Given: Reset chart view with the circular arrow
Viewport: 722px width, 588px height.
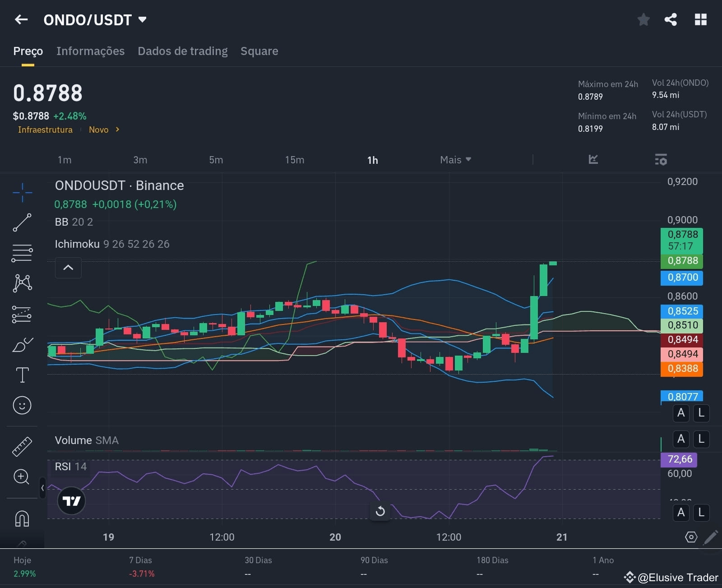Looking at the screenshot, I should [x=380, y=511].
